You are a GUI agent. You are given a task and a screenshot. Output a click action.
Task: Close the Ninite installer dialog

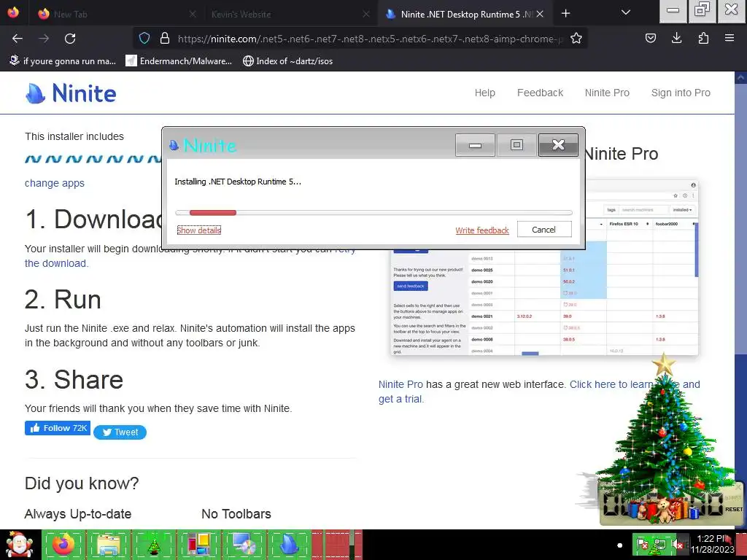558,145
